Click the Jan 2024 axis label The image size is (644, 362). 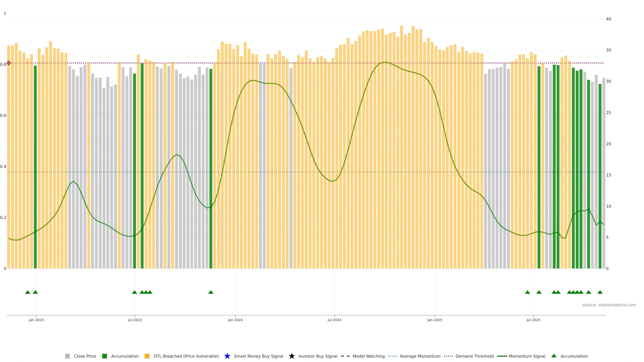click(235, 320)
